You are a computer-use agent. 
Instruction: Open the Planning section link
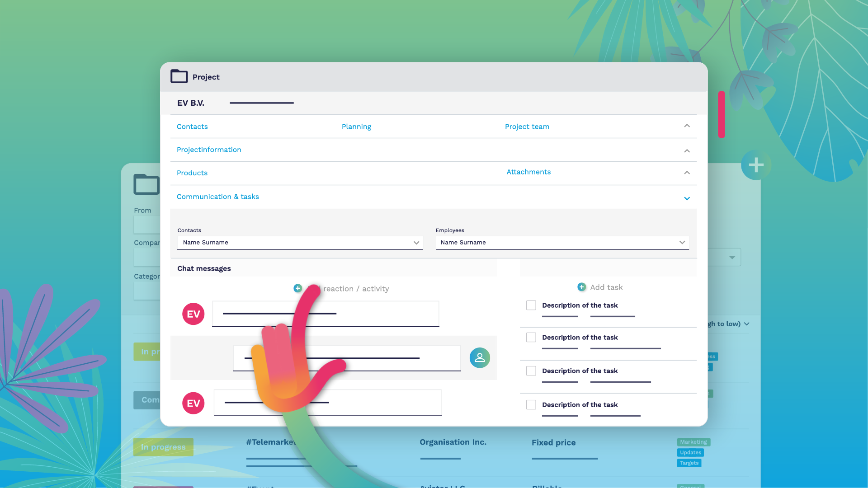tap(356, 127)
